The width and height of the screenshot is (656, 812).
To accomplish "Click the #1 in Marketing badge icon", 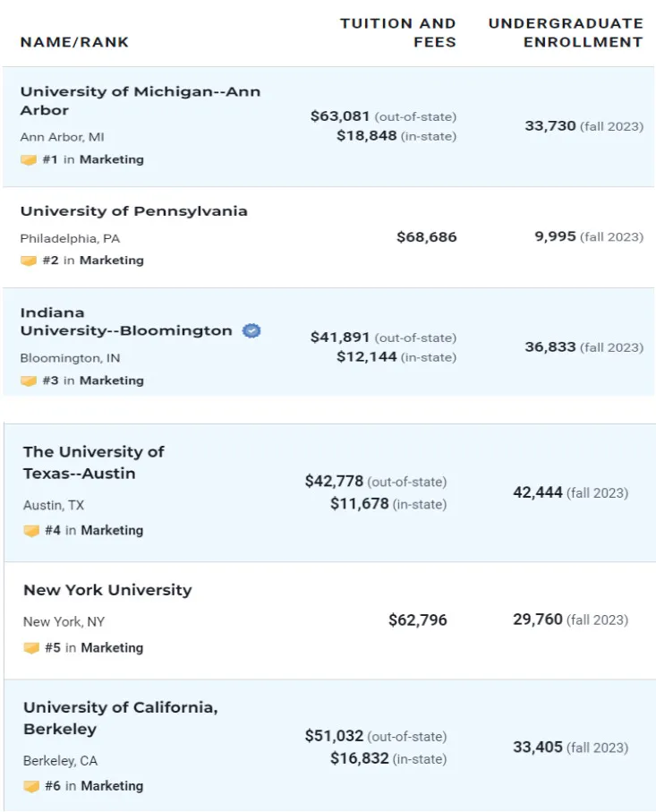I will click(x=29, y=160).
